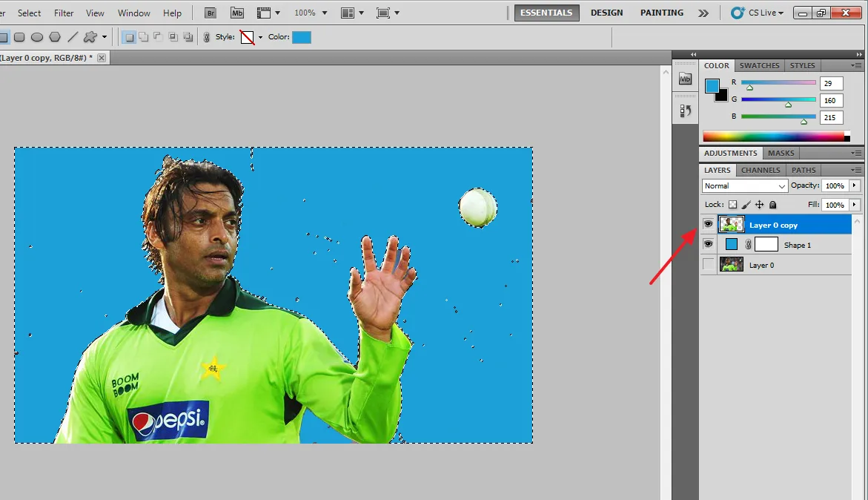The width and height of the screenshot is (868, 500).
Task: Show more workspaces with double chevron
Action: point(703,13)
